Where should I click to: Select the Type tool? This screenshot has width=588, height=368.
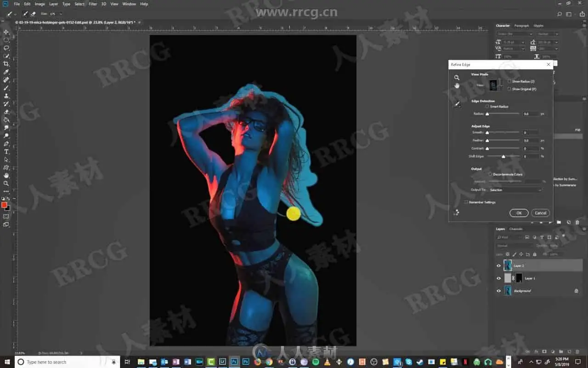[6, 151]
